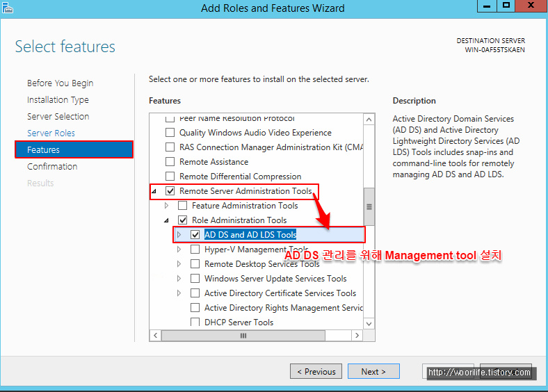Go to Before You Begin step
The width and height of the screenshot is (548, 392).
tap(60, 83)
